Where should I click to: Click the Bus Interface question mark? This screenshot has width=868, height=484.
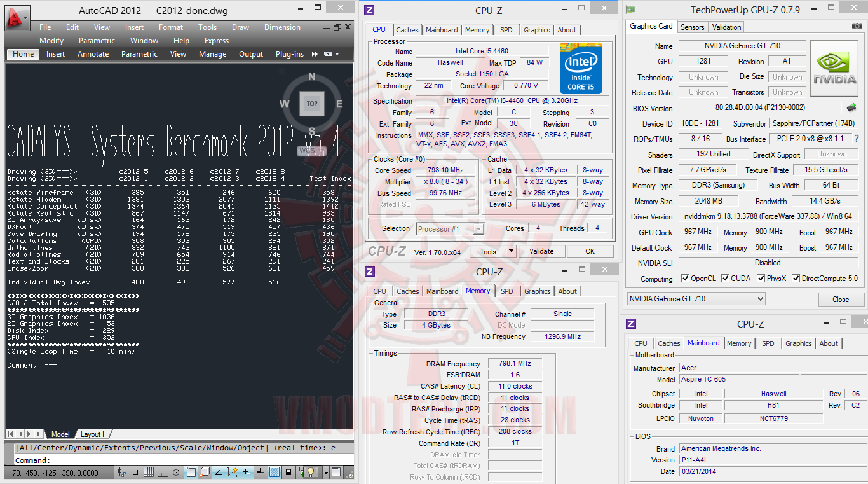(x=857, y=139)
